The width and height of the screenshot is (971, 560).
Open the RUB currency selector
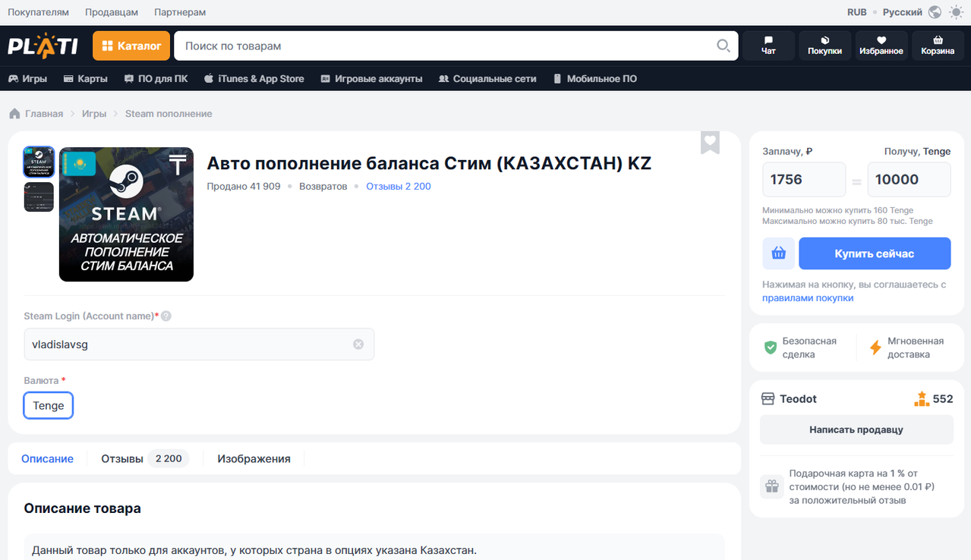point(857,12)
